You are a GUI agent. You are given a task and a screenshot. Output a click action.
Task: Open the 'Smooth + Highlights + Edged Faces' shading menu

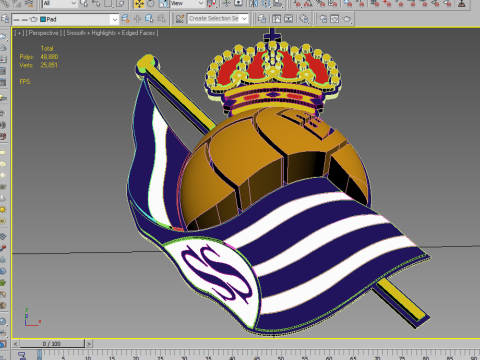pos(111,33)
